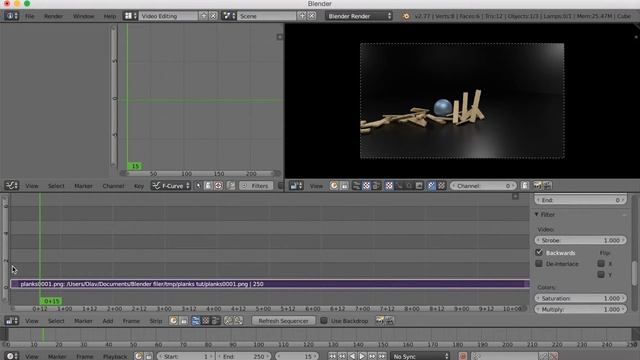Click the keying set delete-keyframe icon
This screenshot has height=360, width=640.
tap(553, 356)
